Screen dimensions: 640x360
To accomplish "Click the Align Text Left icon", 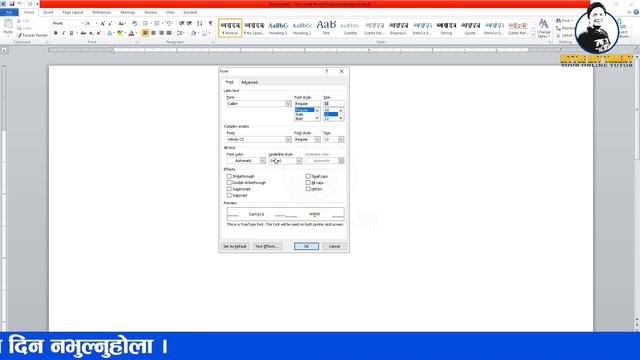I will pyautogui.click(x=145, y=33).
